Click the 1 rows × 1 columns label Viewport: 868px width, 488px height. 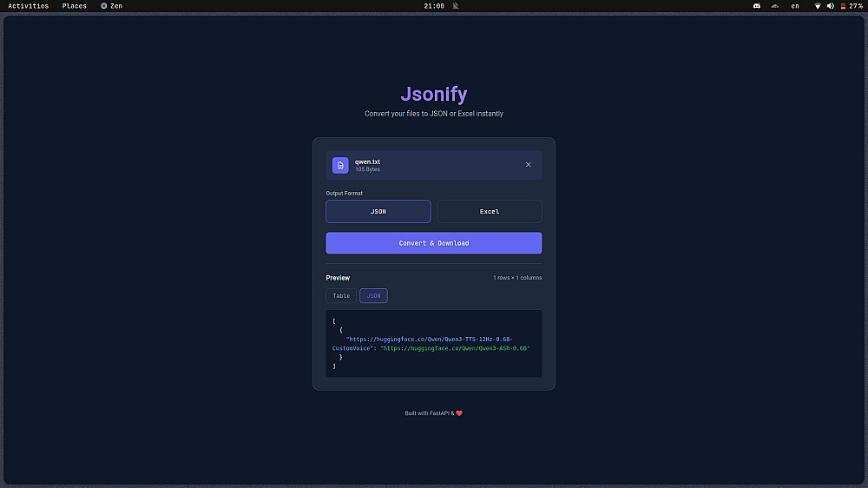517,278
